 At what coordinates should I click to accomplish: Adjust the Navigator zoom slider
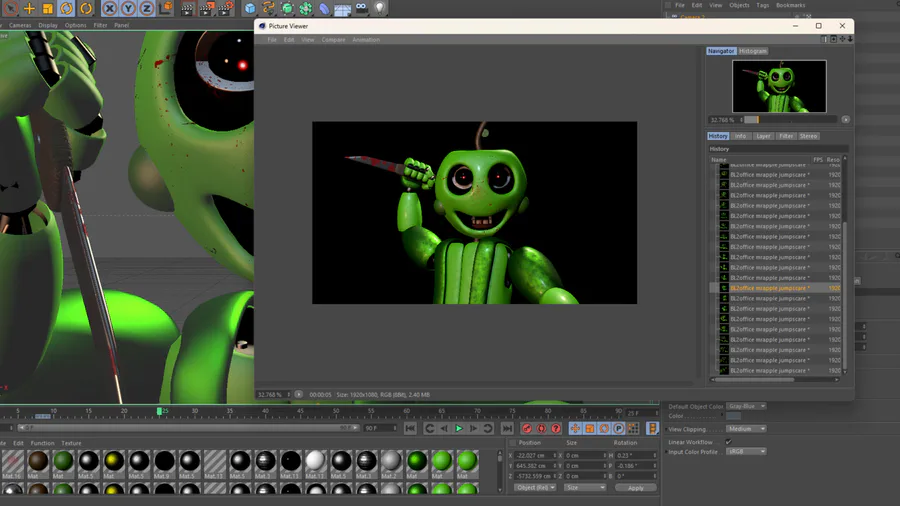click(x=790, y=120)
